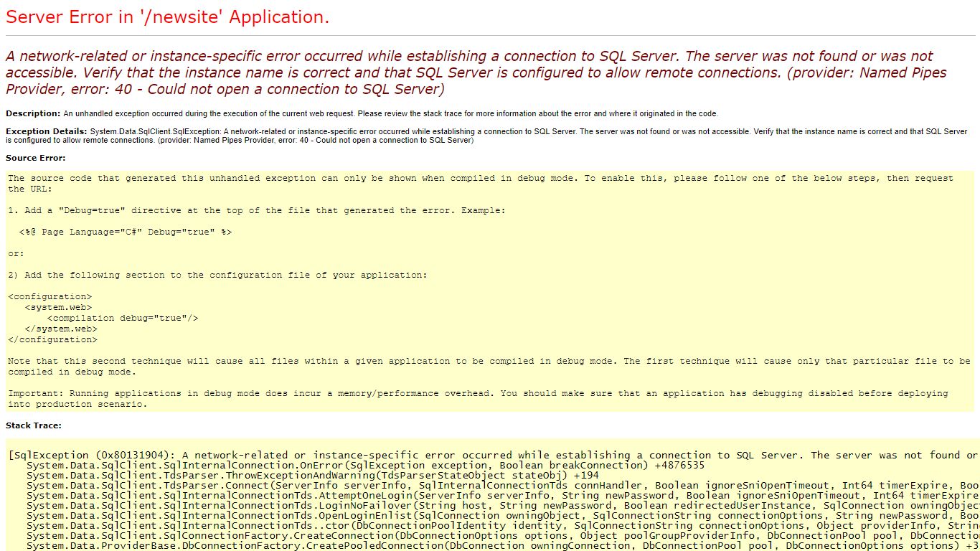The height and width of the screenshot is (551, 980).
Task: Click the "Server Error in '/newsite' Application." heading
Action: coord(167,18)
